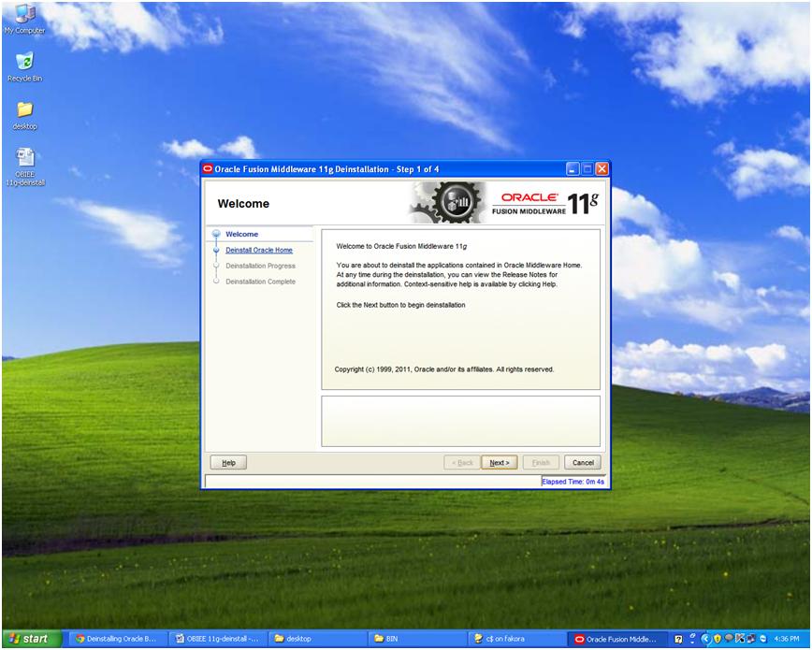Image resolution: width=812 pixels, height=650 pixels.
Task: Switch to desktop folder taskbar item
Action: 317,639
